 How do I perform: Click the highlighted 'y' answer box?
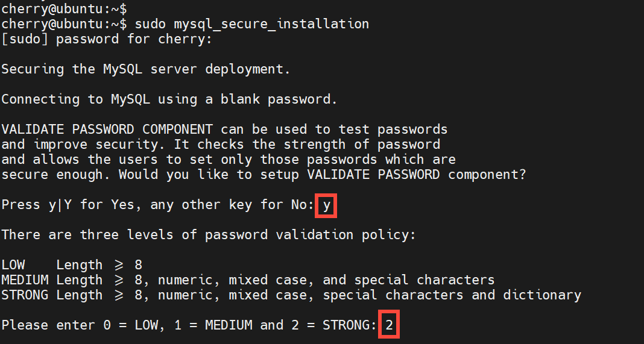[326, 205]
